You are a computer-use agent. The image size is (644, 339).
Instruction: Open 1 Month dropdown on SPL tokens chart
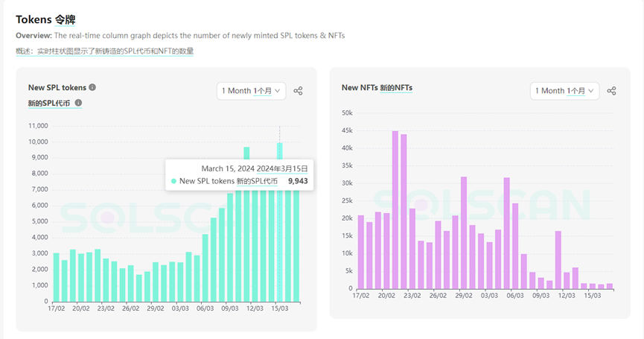point(252,91)
